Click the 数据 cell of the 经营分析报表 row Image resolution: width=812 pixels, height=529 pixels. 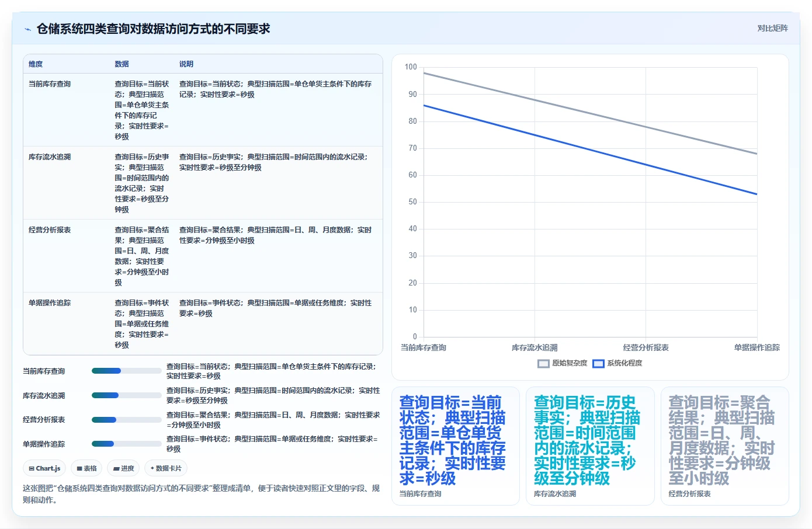coord(142,256)
